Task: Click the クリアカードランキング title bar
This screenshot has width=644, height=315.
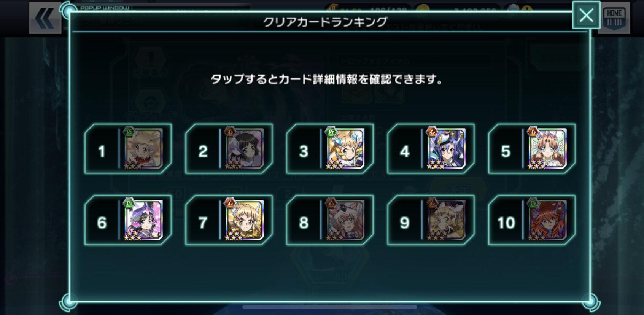Action: (x=325, y=22)
